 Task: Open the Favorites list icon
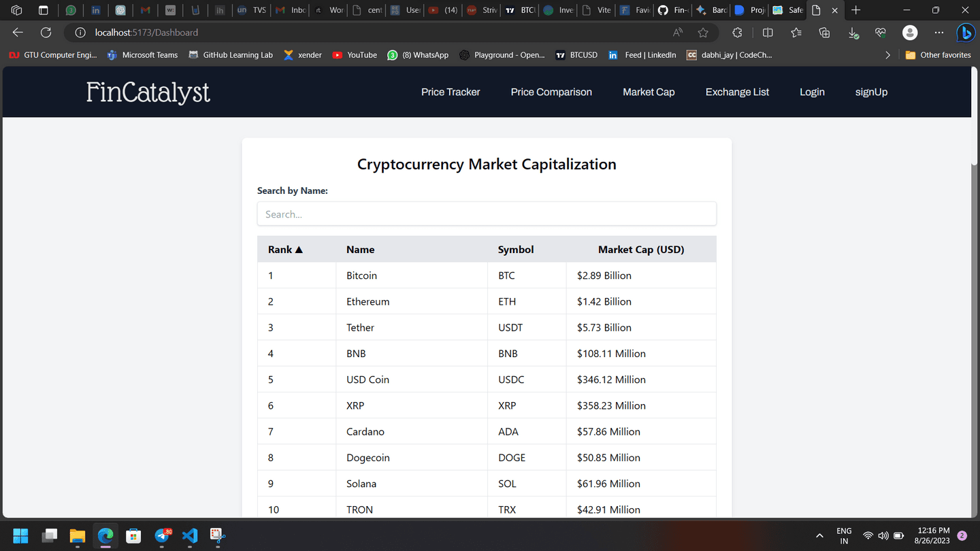coord(796,33)
